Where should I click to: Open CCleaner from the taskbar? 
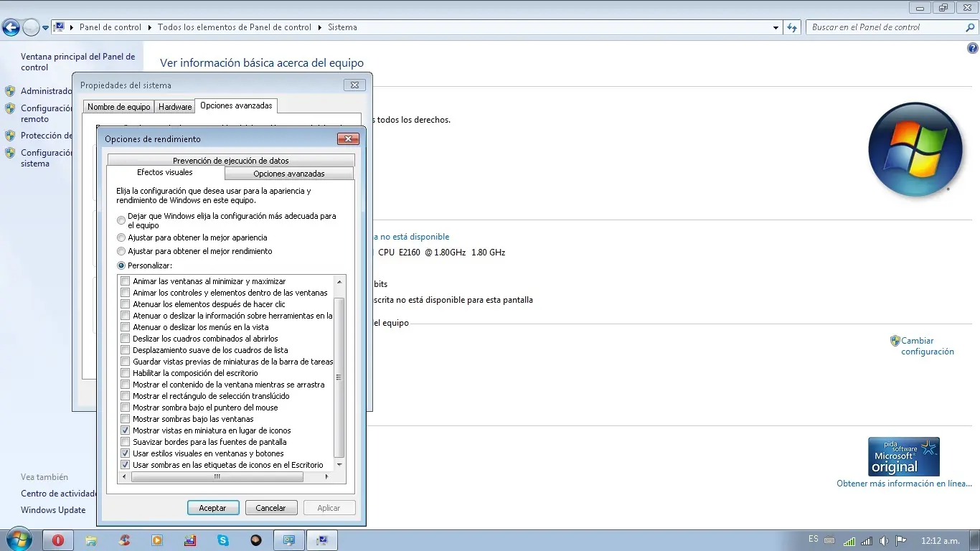125,540
